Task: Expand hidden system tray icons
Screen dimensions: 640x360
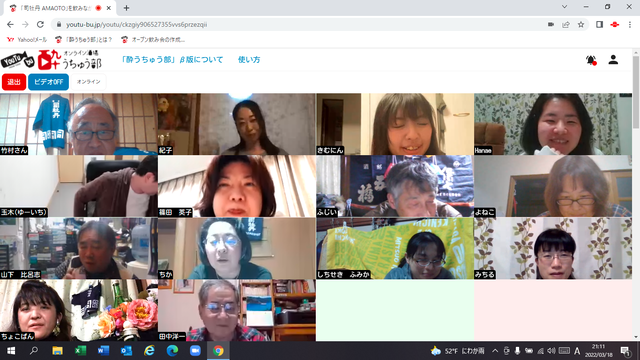Action: click(x=495, y=351)
